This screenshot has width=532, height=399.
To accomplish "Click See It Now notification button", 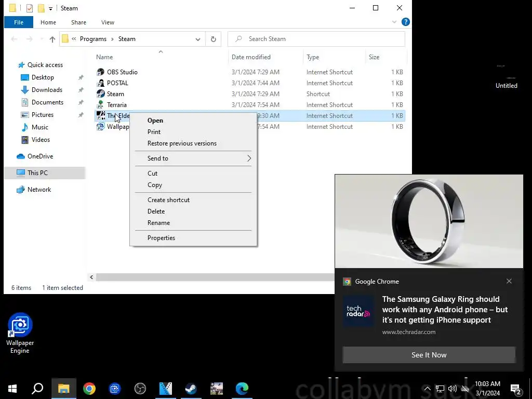I will coord(429,355).
